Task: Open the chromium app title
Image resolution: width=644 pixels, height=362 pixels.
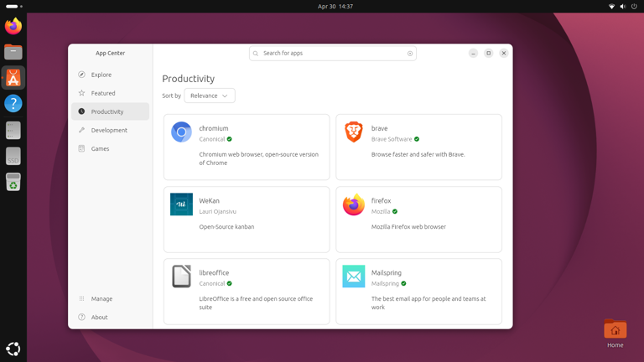Action: tap(214, 128)
